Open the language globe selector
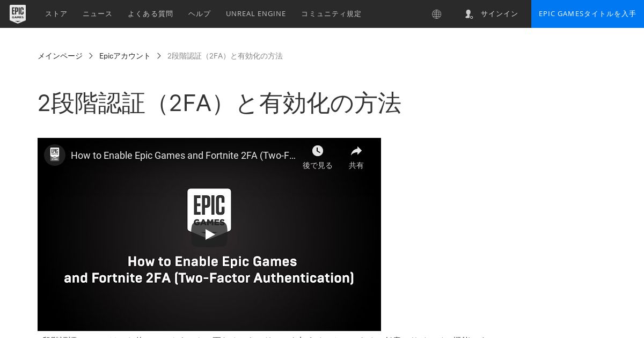This screenshot has height=338, width=644. tap(437, 14)
